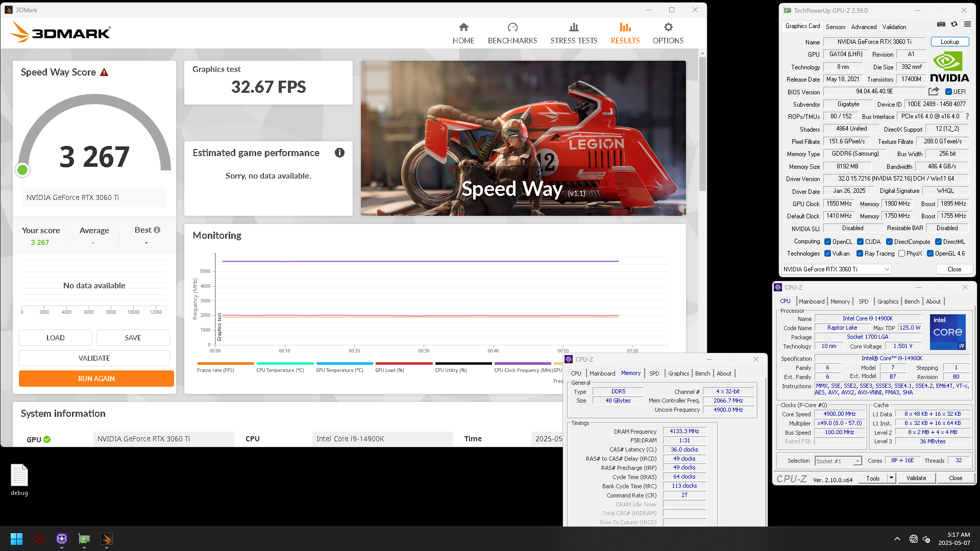Open SPD tab in front CPU-Z Memory window
The image size is (980, 551).
click(654, 373)
